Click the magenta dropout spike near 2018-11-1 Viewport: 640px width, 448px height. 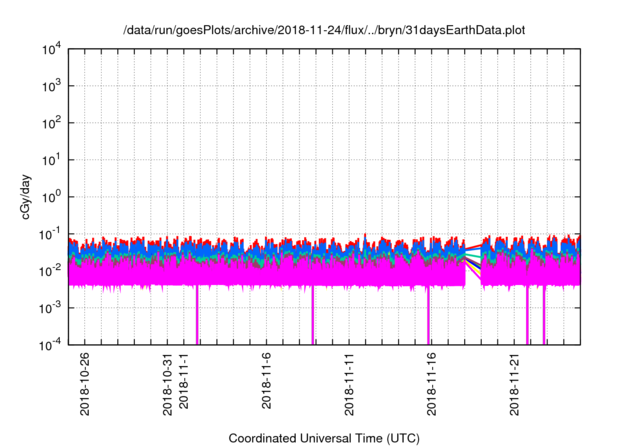click(197, 315)
